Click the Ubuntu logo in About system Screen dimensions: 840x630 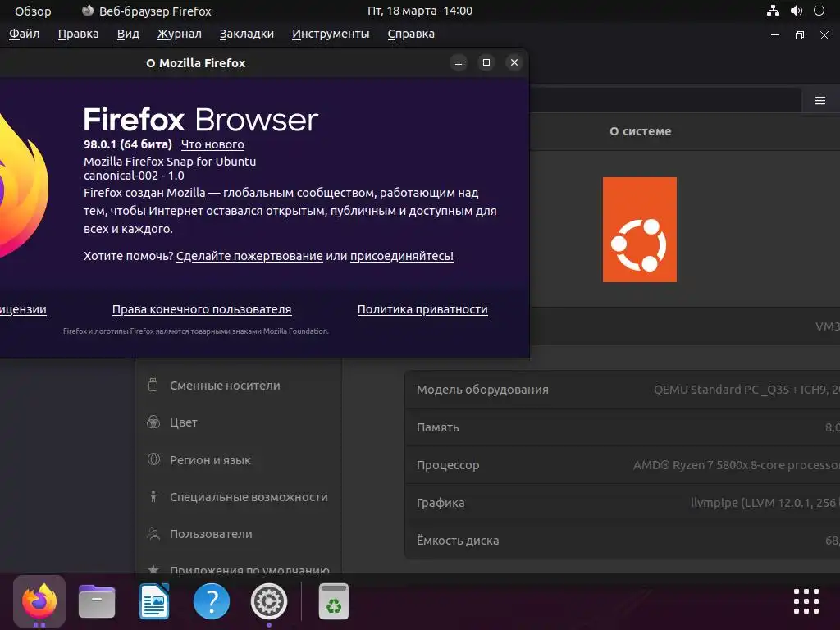[640, 230]
